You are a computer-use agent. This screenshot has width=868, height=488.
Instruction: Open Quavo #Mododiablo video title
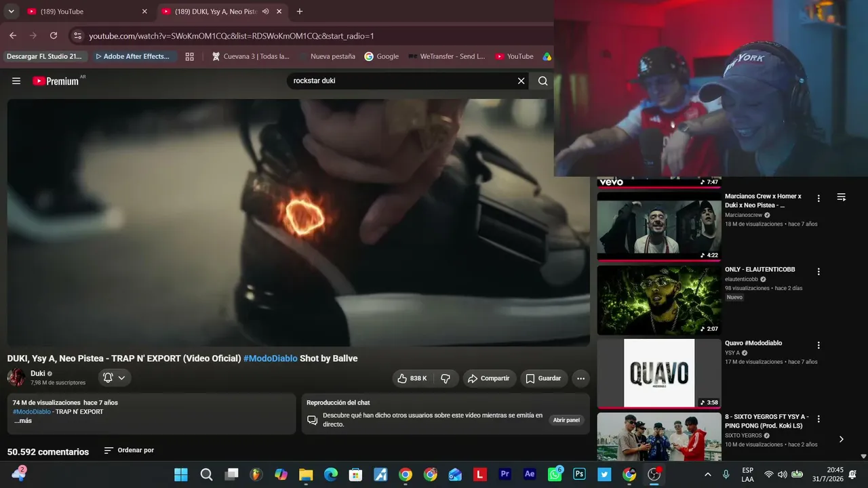coord(753,343)
